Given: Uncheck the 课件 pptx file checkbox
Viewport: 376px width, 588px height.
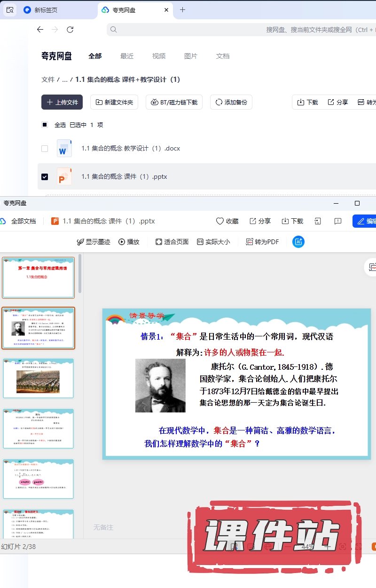Looking at the screenshot, I should click(x=45, y=177).
